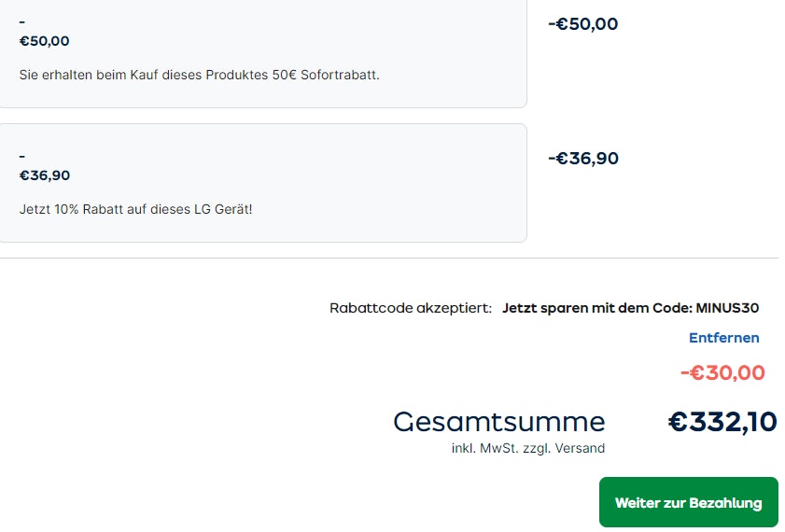The image size is (785, 532).
Task: Click the Entfernen link to remove code
Action: (723, 338)
